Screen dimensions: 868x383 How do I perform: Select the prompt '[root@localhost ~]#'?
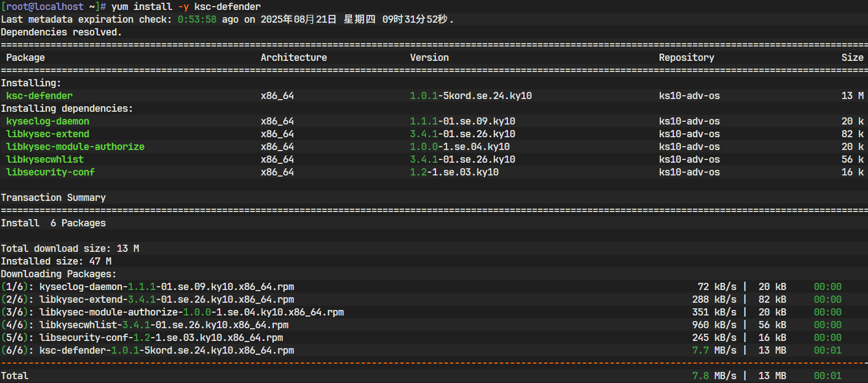54,7
